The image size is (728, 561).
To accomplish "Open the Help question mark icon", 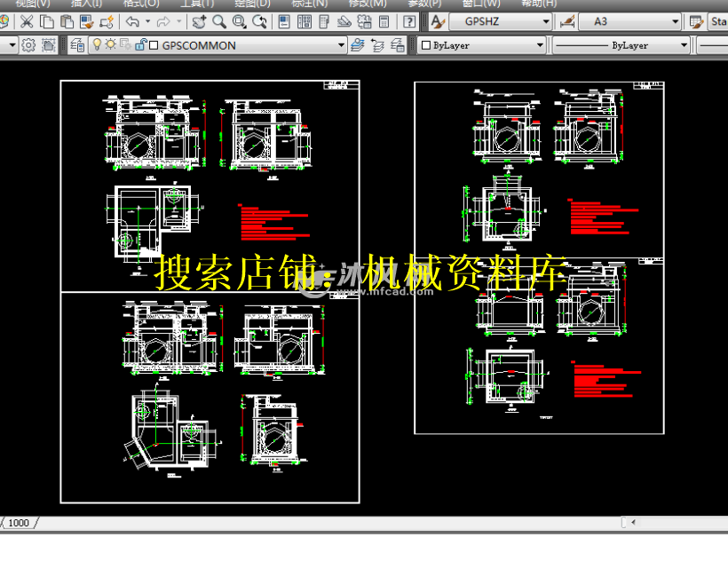I will (x=409, y=21).
